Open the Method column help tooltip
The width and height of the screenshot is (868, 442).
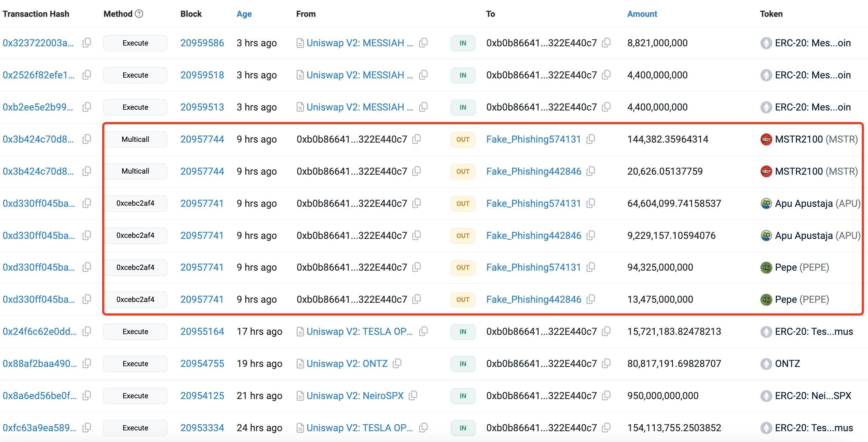pos(140,13)
